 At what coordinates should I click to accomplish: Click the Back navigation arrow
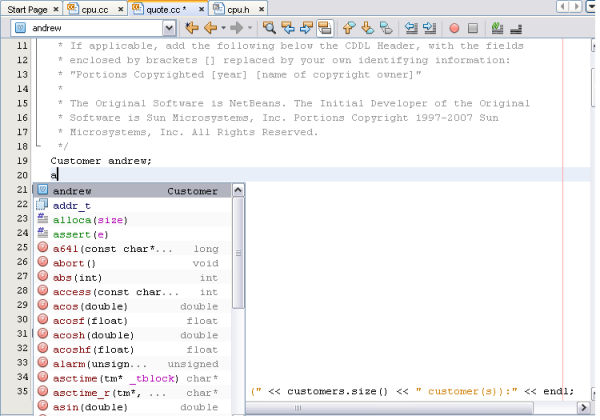211,28
